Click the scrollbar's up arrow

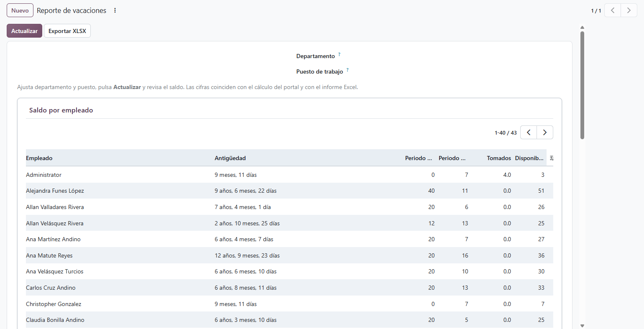(x=582, y=28)
